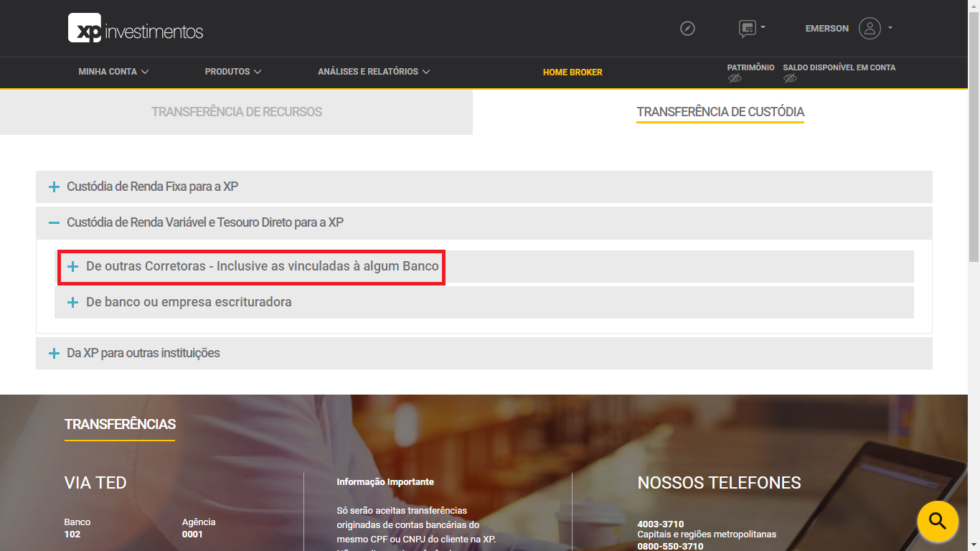This screenshot has height=551, width=980.
Task: Expand the Produtos menu
Action: (233, 72)
